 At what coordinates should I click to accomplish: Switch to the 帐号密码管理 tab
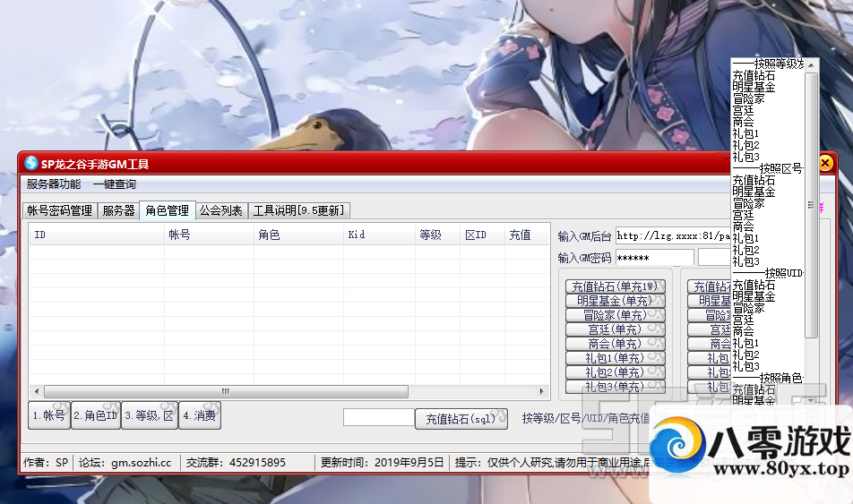click(60, 210)
